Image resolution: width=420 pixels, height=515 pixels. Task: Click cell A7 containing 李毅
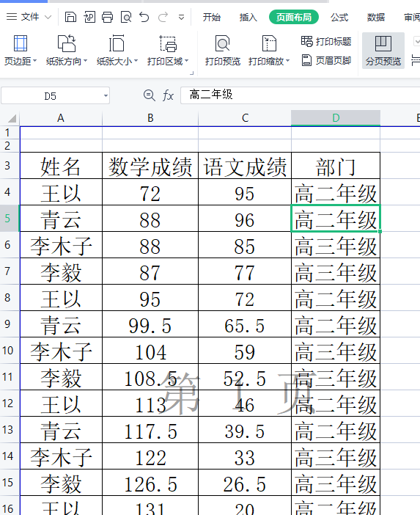(61, 272)
